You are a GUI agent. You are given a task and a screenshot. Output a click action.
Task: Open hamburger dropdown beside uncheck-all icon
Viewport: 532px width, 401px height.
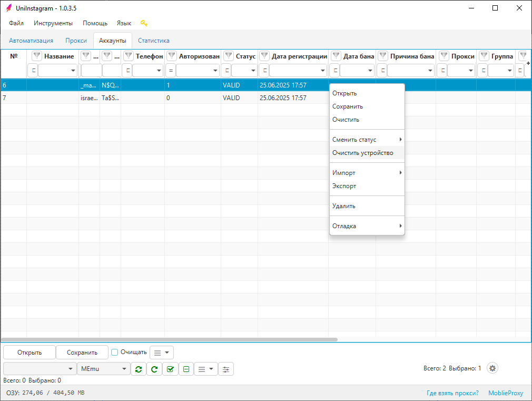pyautogui.click(x=205, y=369)
